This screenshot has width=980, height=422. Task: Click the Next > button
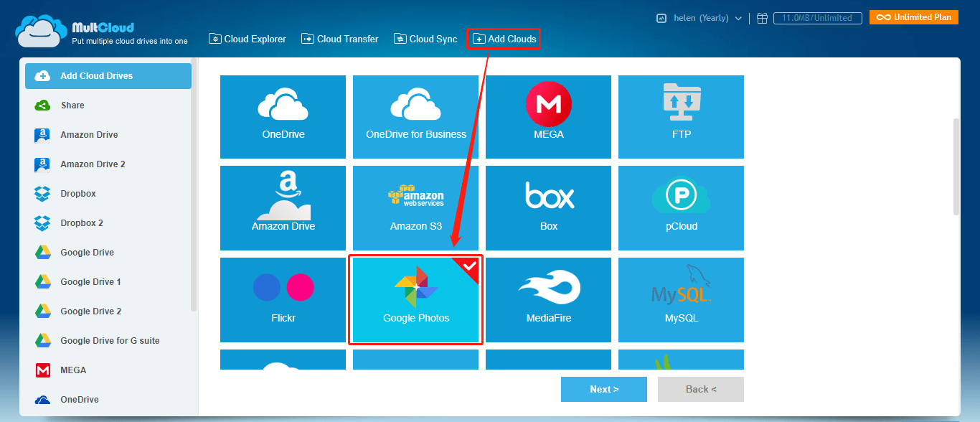point(604,389)
